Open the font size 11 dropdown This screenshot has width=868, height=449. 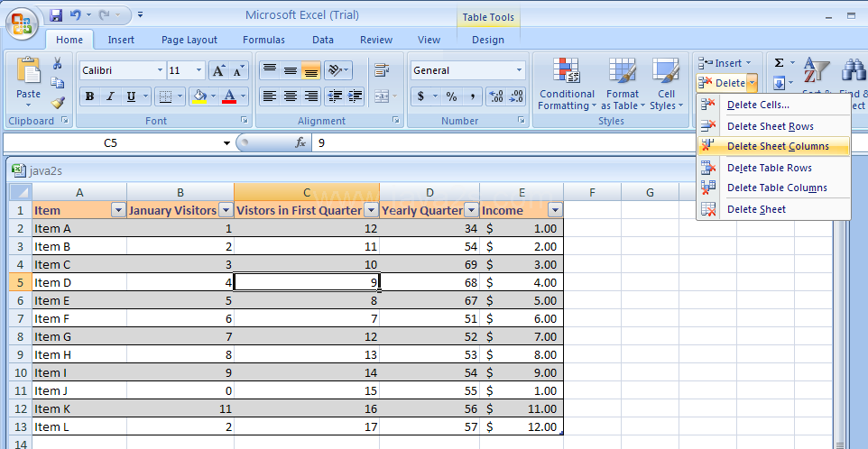[x=199, y=71]
